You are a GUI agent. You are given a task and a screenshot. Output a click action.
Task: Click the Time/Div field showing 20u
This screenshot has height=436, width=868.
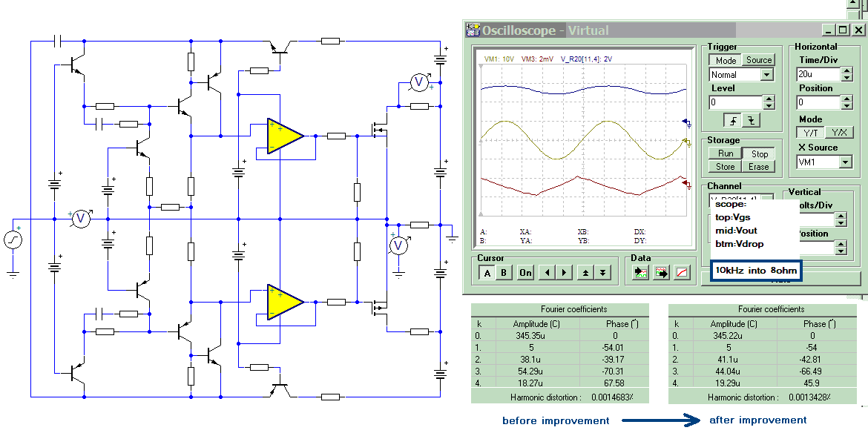pos(819,74)
